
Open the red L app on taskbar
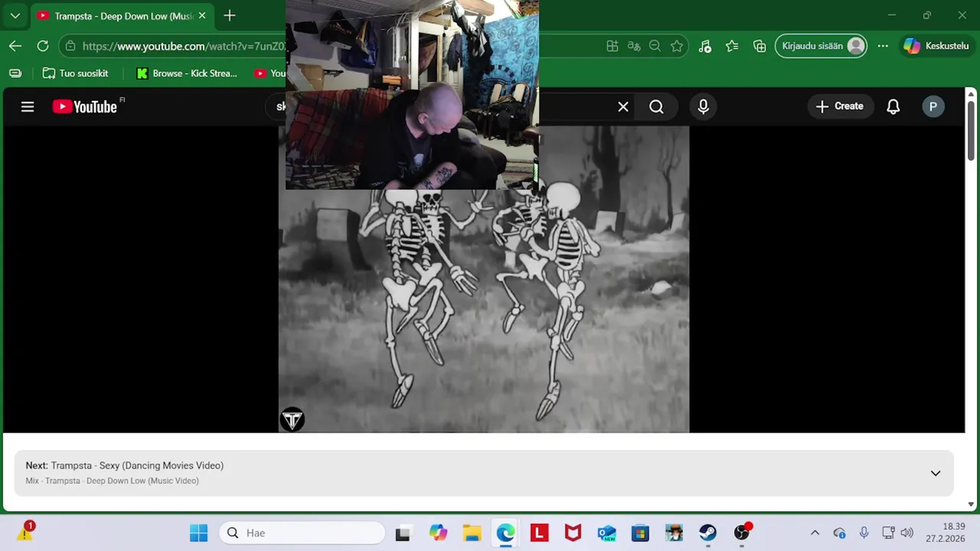coord(539,533)
